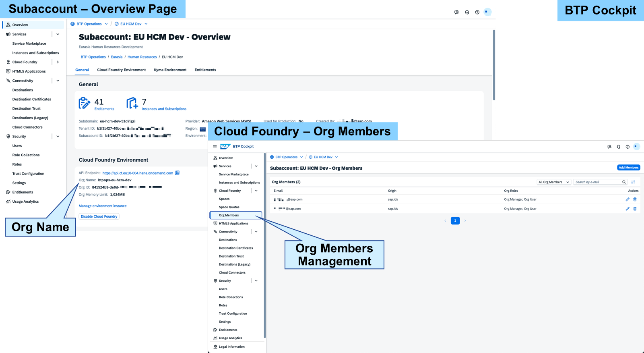Switch to the General tab
Screen dimensions: 644x353
[82, 70]
